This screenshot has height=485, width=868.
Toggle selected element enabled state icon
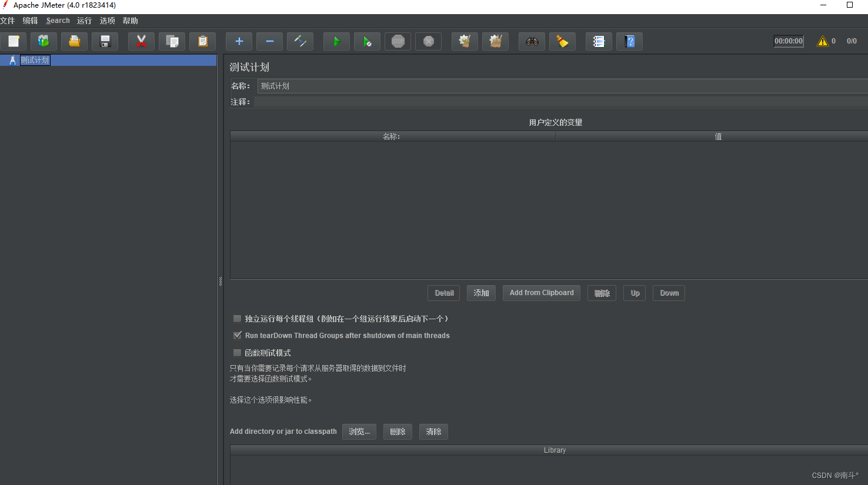pos(300,41)
